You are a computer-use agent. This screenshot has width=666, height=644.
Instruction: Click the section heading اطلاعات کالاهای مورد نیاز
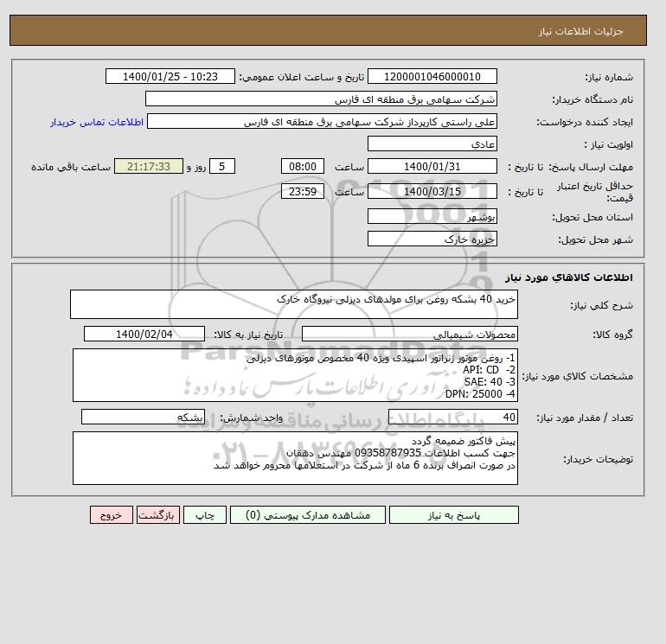tap(569, 277)
